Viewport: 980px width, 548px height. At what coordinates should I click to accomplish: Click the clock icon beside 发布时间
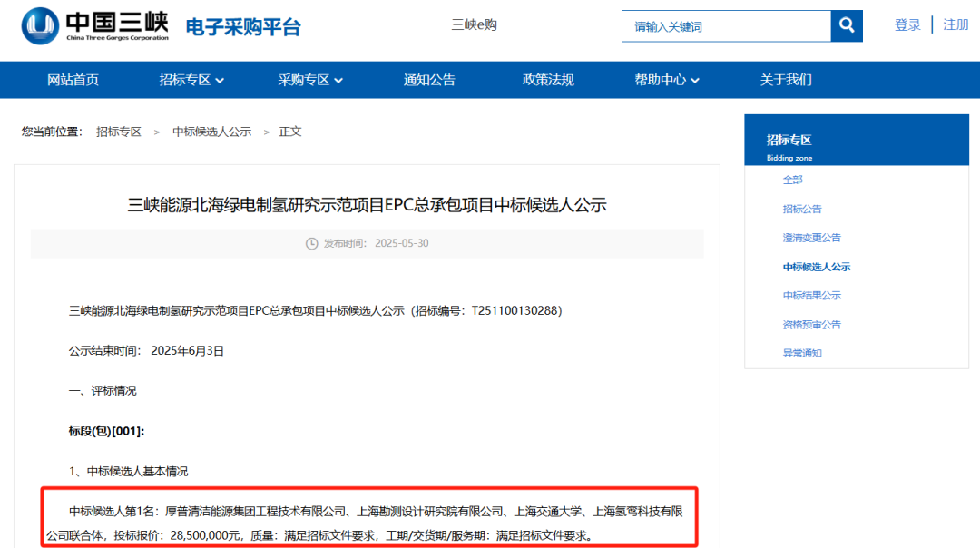click(x=311, y=244)
